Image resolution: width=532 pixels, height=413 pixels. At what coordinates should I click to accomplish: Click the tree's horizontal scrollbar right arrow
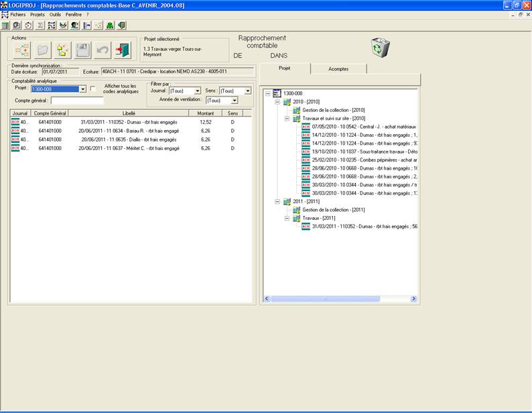(x=413, y=298)
